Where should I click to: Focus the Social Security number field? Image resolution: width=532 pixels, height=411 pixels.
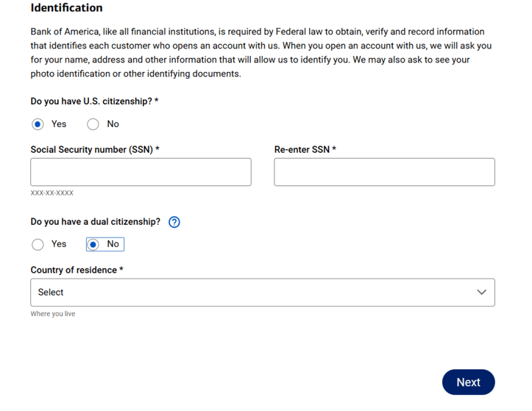coord(141,172)
